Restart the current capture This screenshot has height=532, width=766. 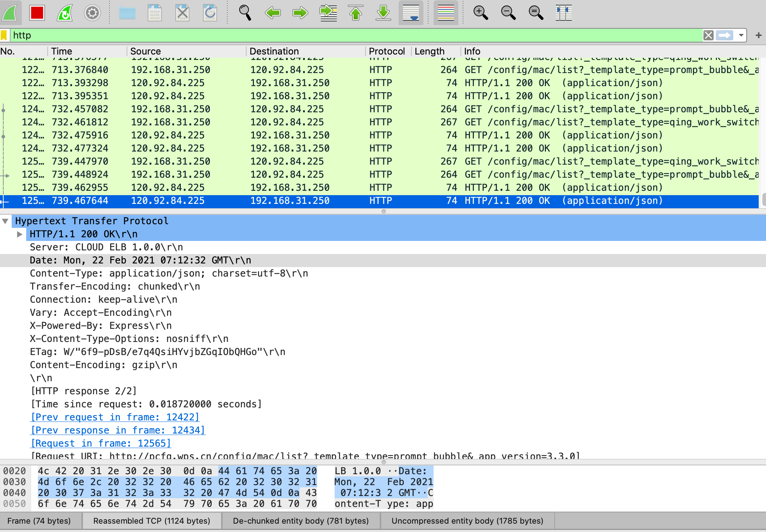pyautogui.click(x=64, y=13)
